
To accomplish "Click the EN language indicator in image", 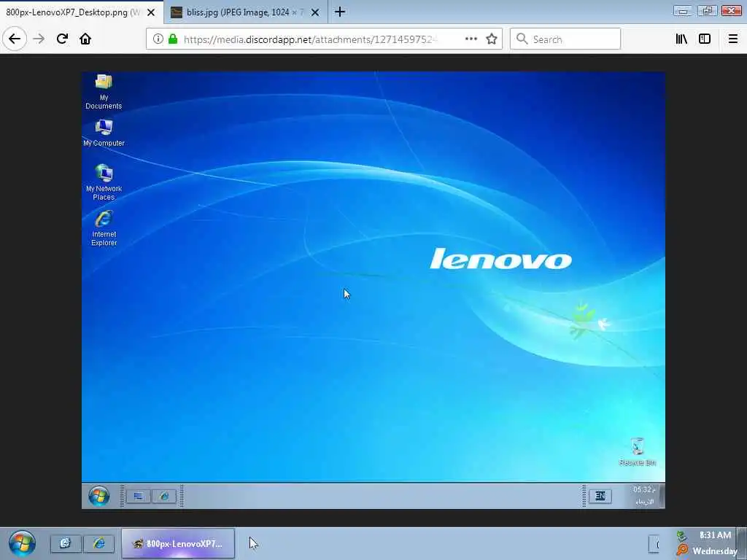I will pyautogui.click(x=600, y=496).
